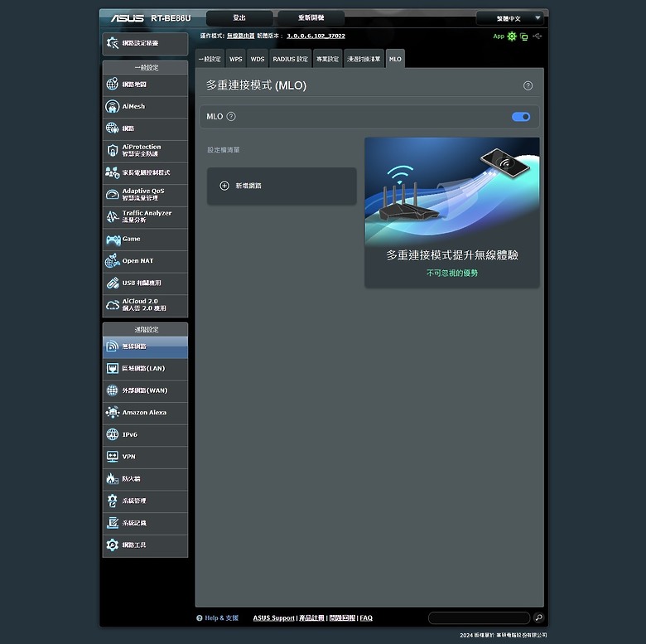Open 網路工具 network tools
This screenshot has width=646, height=644.
click(145, 545)
